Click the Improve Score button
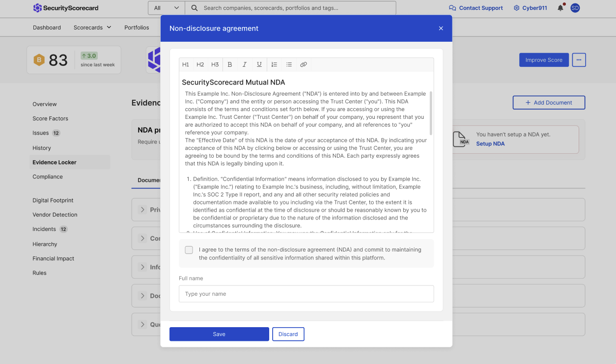Screen dimensions: 616x364 point(544,60)
